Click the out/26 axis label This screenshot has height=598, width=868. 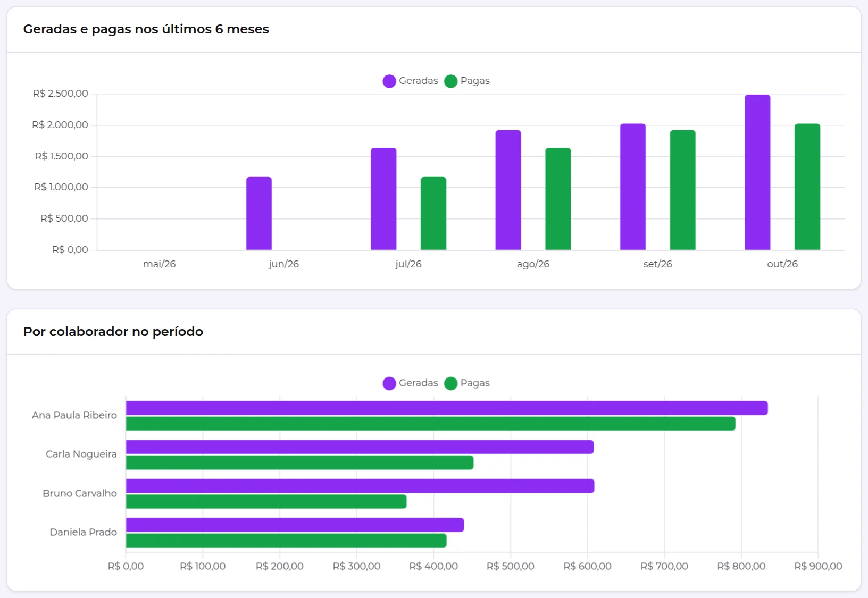click(782, 264)
